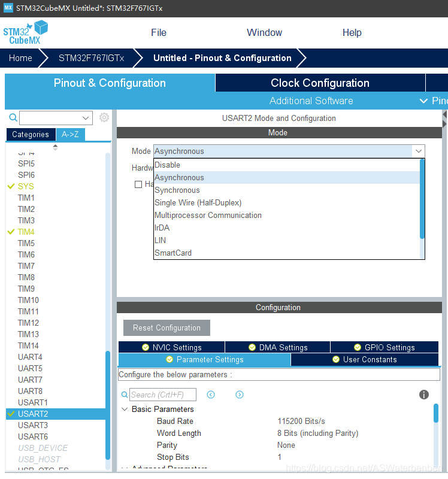Switch to the Categories tab

point(31,134)
